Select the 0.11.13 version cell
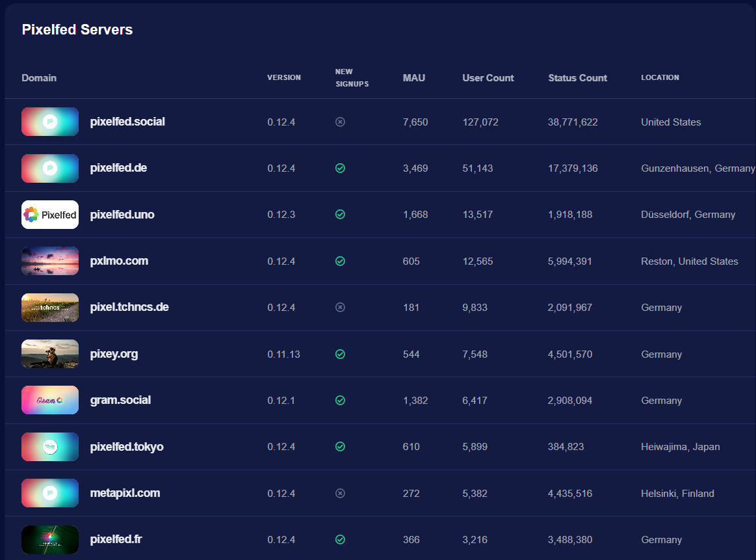The height and width of the screenshot is (560, 756). coord(284,354)
